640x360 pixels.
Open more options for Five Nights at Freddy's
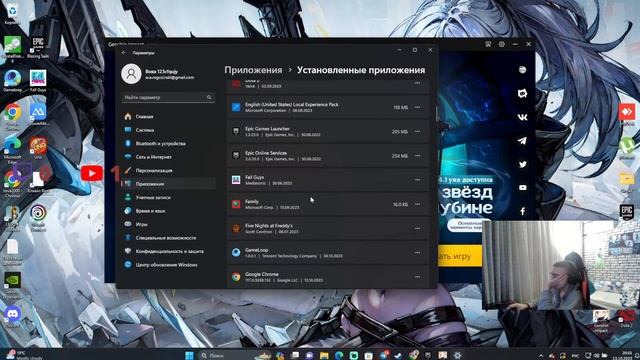(417, 228)
